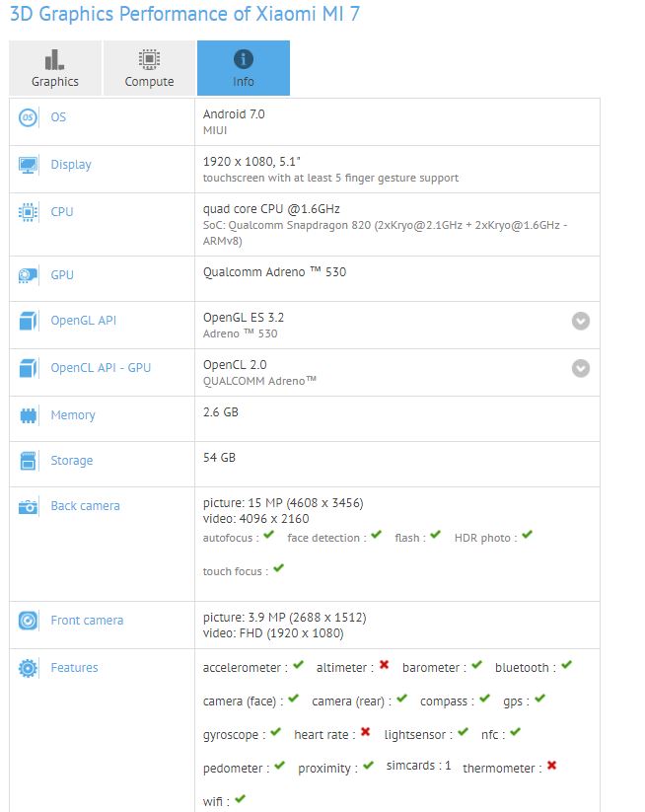This screenshot has width=645, height=812.
Task: Click the Features gear icon
Action: [29, 668]
